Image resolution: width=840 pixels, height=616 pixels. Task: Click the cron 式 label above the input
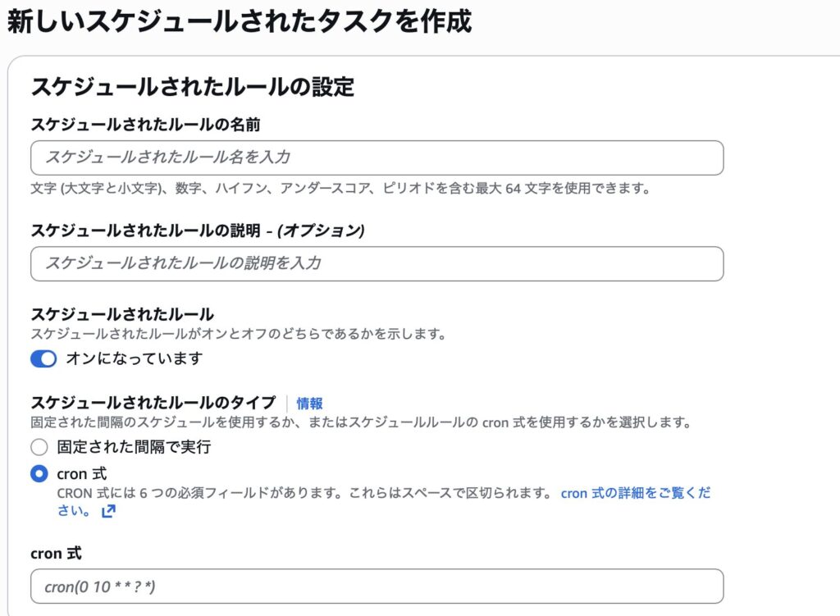click(x=56, y=554)
